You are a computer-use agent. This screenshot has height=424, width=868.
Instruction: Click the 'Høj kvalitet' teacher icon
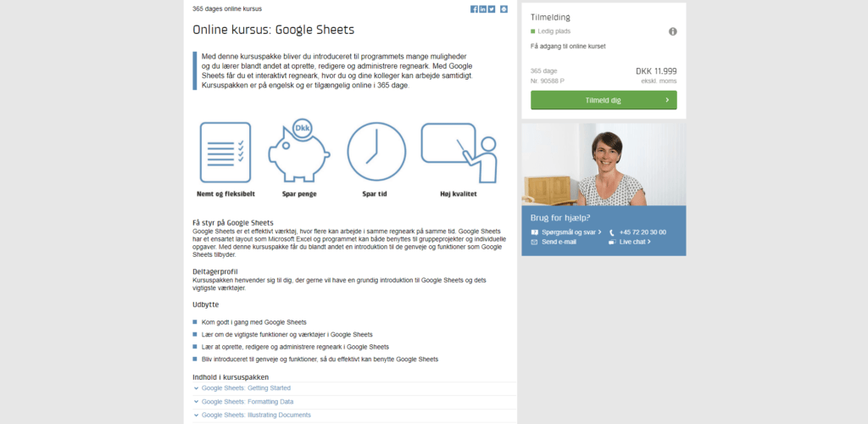tap(459, 153)
